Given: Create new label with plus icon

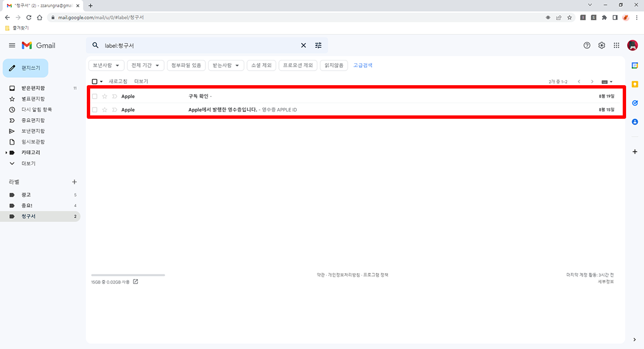Looking at the screenshot, I should point(74,182).
